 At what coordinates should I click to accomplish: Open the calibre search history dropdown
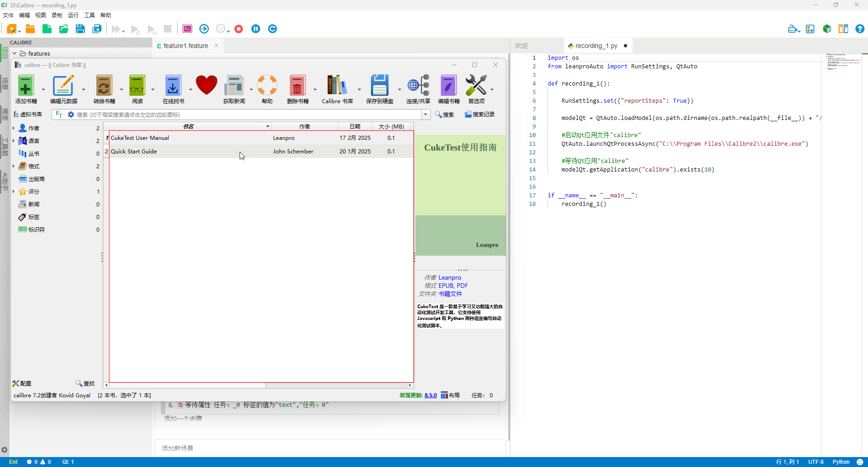coord(426,114)
